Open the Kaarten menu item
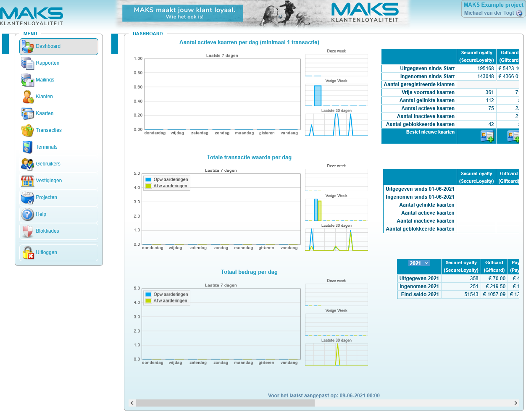The width and height of the screenshot is (526, 420). [45, 113]
